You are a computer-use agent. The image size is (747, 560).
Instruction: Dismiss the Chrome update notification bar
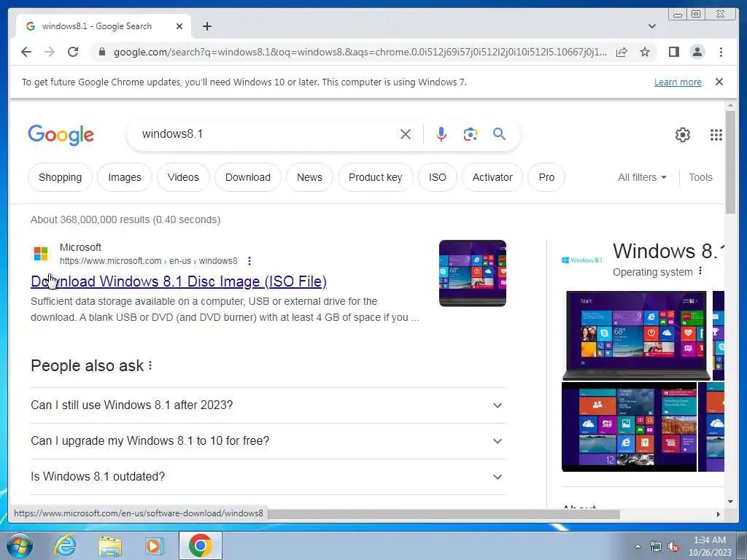(719, 82)
